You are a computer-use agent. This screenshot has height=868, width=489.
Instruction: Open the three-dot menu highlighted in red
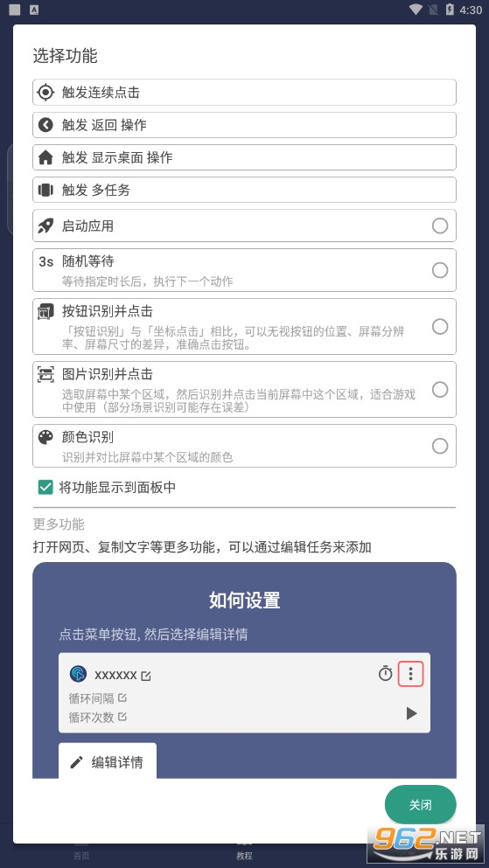click(410, 674)
